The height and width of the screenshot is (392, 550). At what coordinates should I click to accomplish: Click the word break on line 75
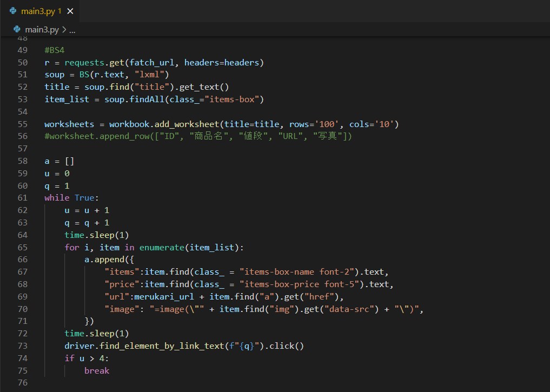point(97,371)
